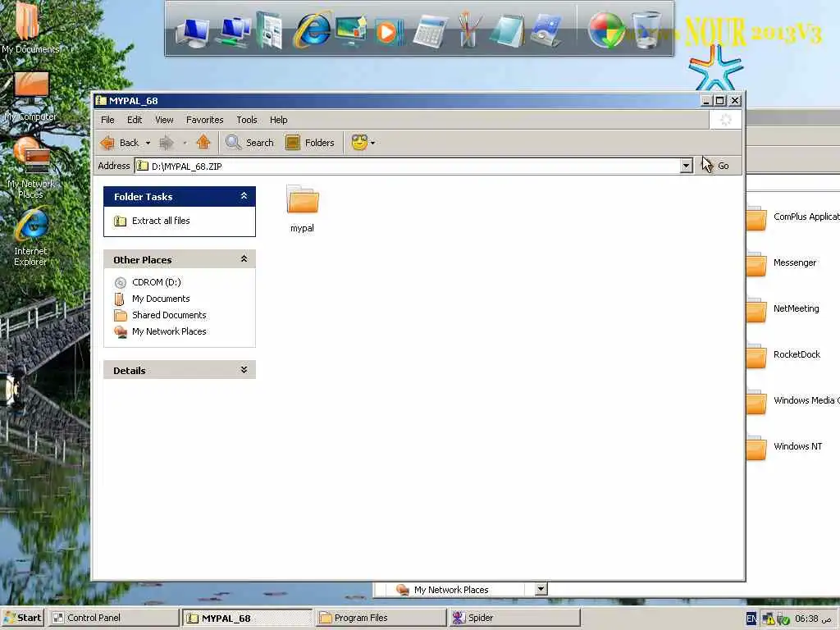Launch Windows Media Player from the dock

click(388, 32)
